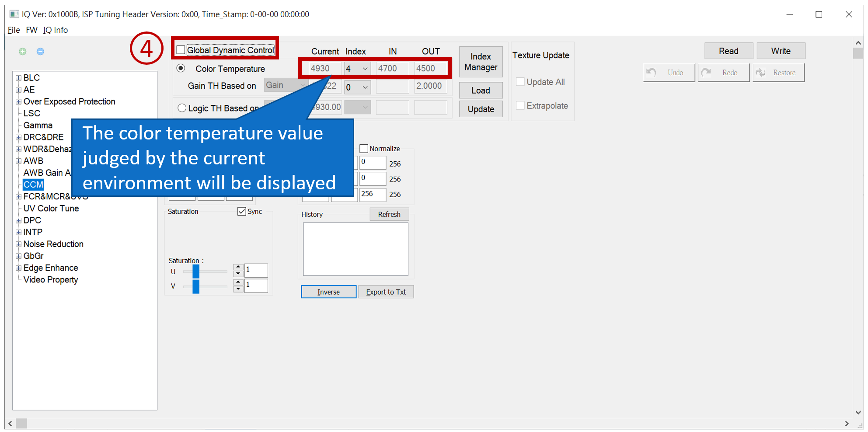Click Saturation U spinner up arrow
Image resolution: width=868 pixels, height=432 pixels.
point(238,267)
